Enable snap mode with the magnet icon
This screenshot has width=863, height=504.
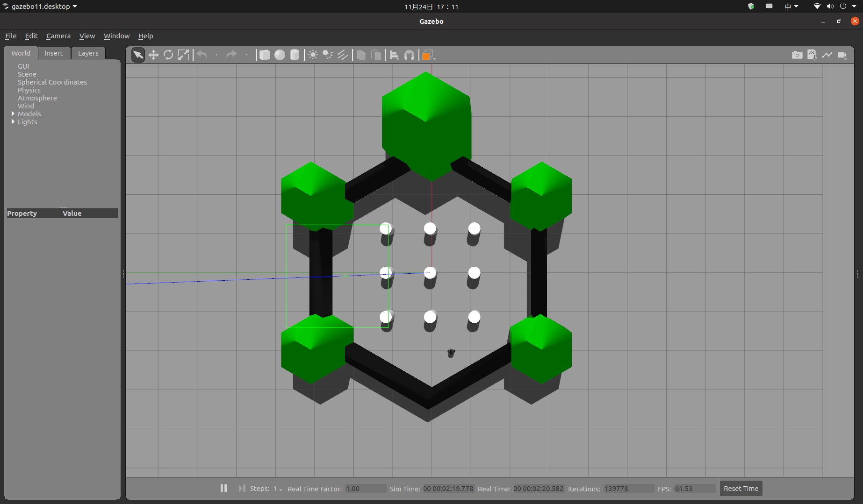click(x=409, y=55)
